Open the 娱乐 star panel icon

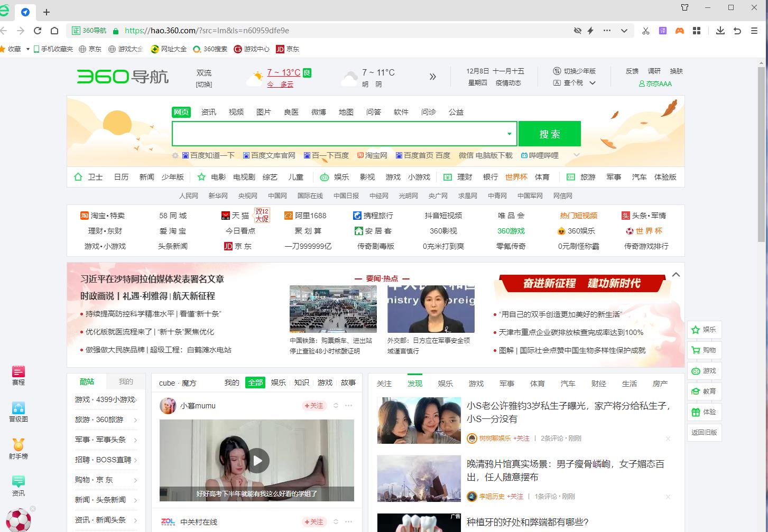pyautogui.click(x=704, y=329)
